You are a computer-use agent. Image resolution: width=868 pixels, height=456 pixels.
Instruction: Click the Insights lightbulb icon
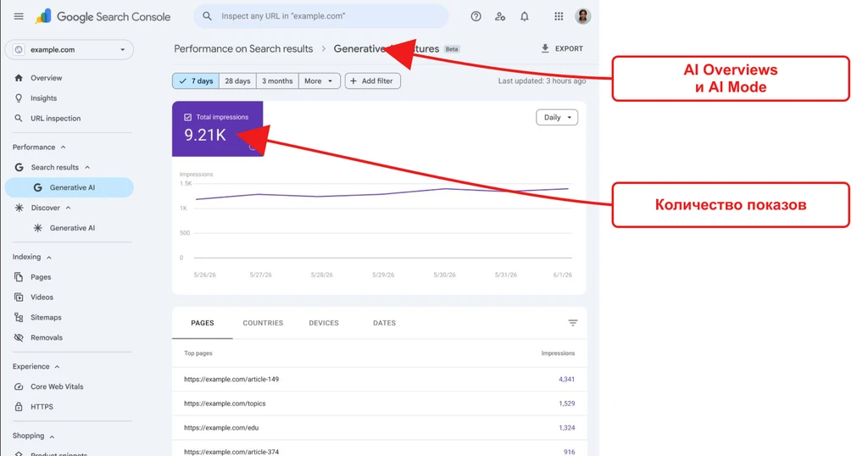[19, 98]
